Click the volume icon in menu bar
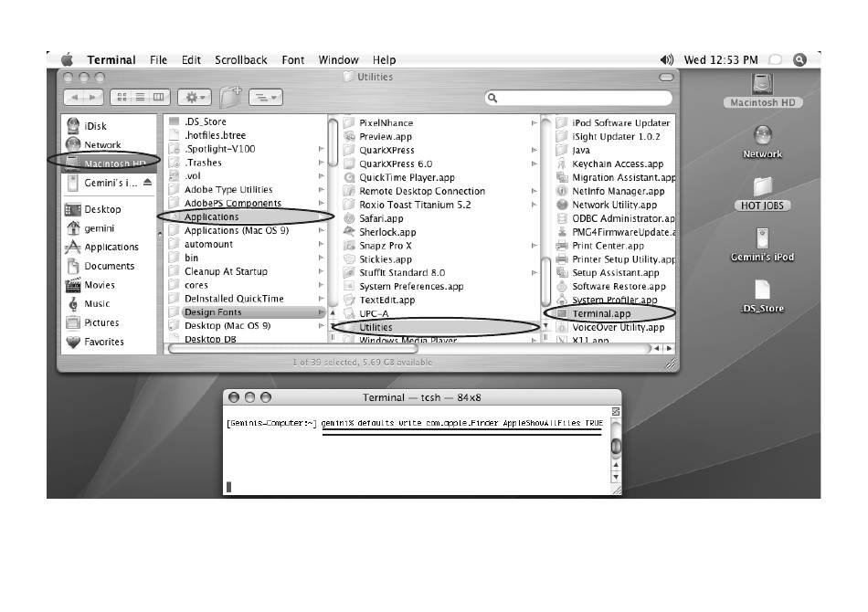Image resolution: width=868 pixels, height=612 pixels. pos(666,59)
